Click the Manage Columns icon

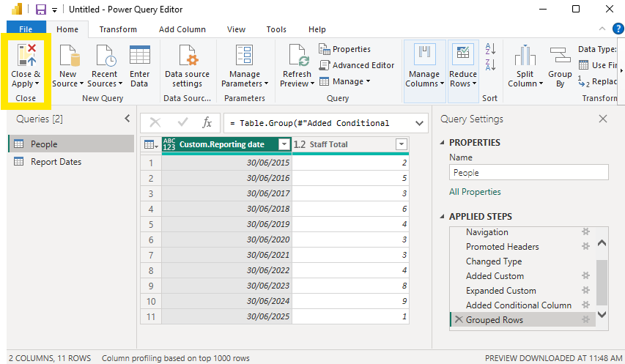(x=424, y=54)
